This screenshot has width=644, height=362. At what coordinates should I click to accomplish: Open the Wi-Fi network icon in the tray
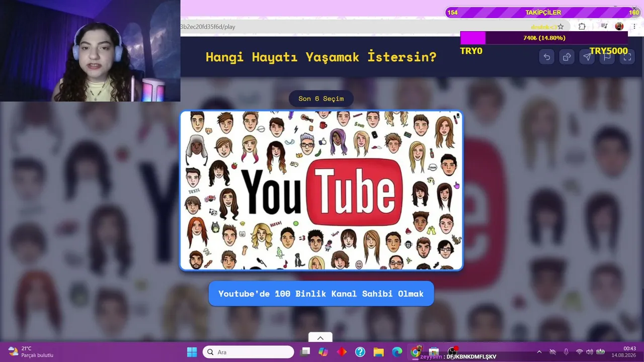pyautogui.click(x=580, y=352)
